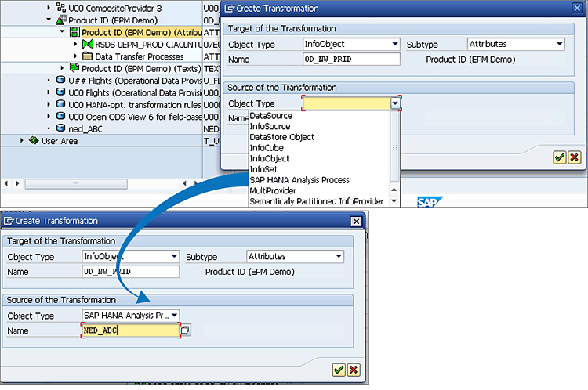Click the User Area InfoArea icon

pyautogui.click(x=34, y=140)
